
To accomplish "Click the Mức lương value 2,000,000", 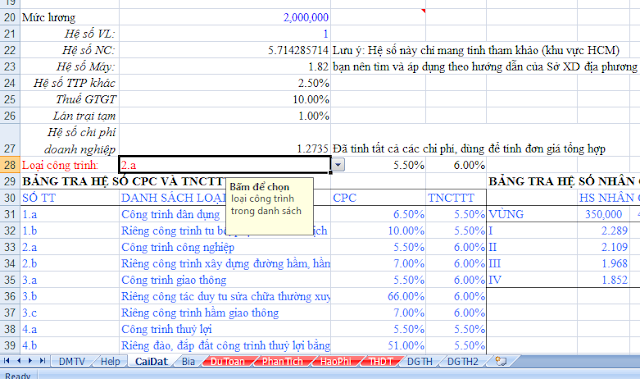I will 306,17.
